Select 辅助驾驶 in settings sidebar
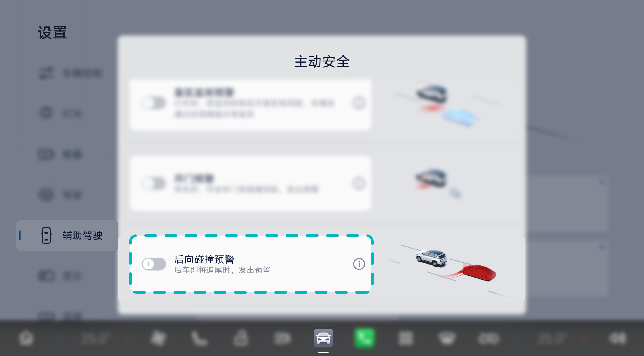Viewport: 644px width, 356px height. pos(67,235)
